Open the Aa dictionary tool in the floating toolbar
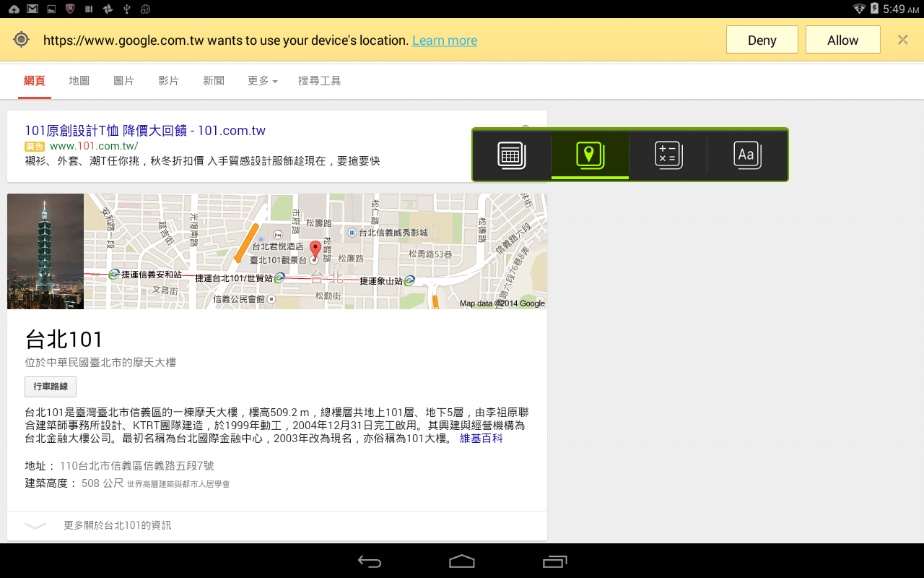 pyautogui.click(x=747, y=155)
